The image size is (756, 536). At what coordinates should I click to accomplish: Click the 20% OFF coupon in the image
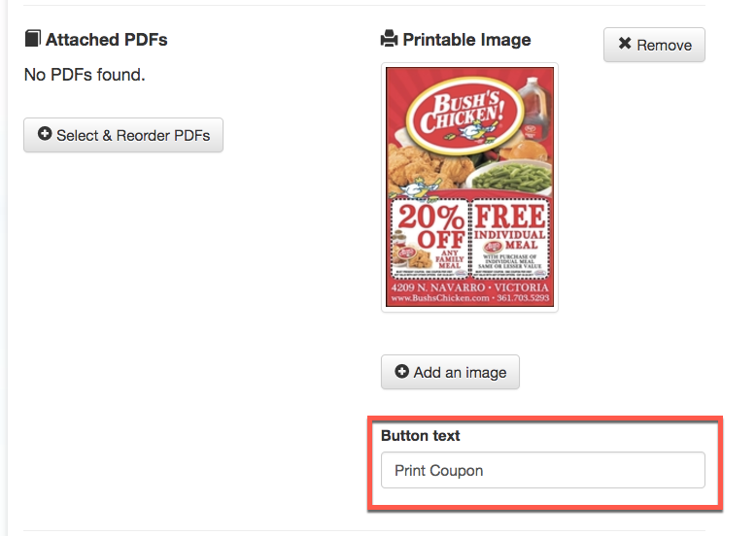tap(429, 238)
